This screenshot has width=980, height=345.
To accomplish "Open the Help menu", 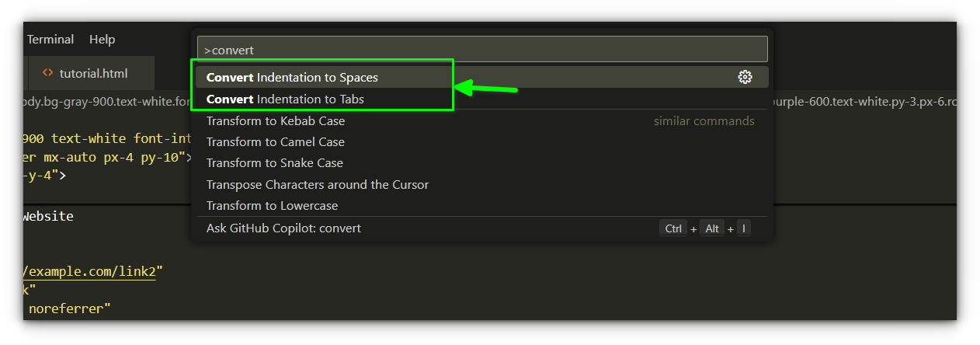I will point(102,39).
